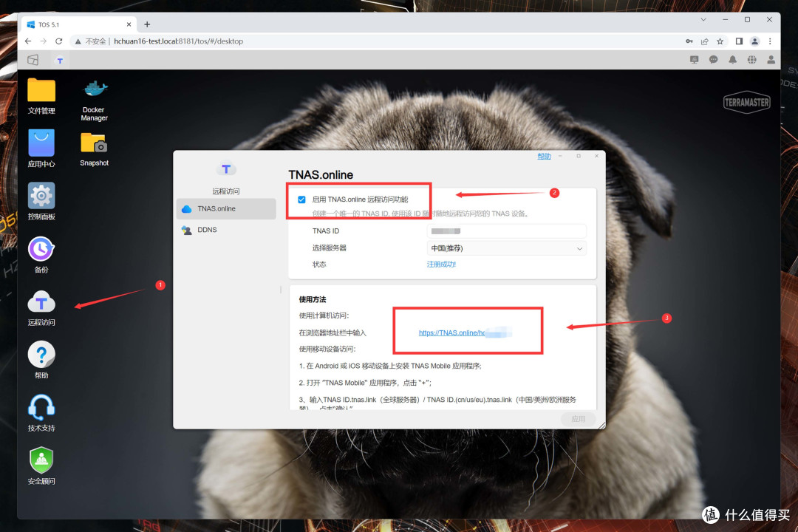
Task: Click the 不安全 site security indicator
Action: [91, 41]
